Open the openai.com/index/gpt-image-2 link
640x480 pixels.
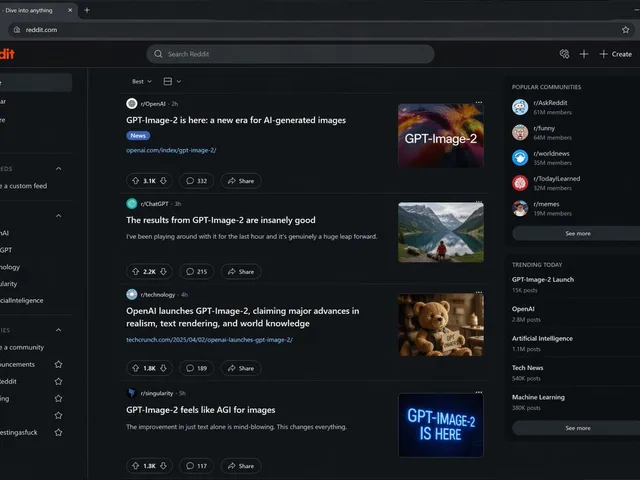[171, 150]
